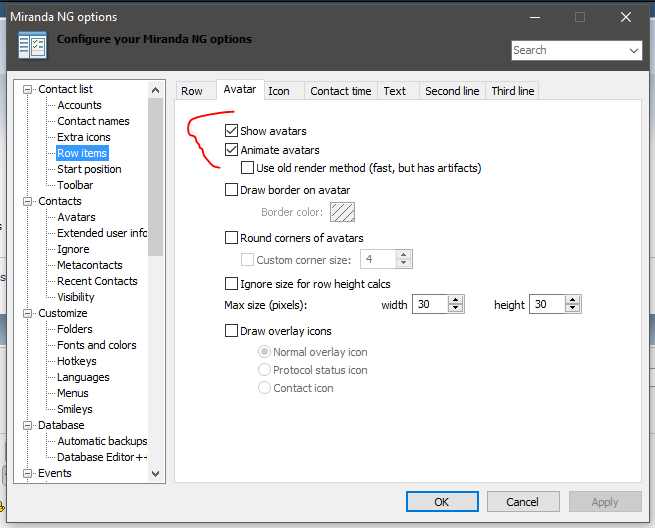Click the tree scrollbar down arrow
655x528 pixels.
[155, 474]
